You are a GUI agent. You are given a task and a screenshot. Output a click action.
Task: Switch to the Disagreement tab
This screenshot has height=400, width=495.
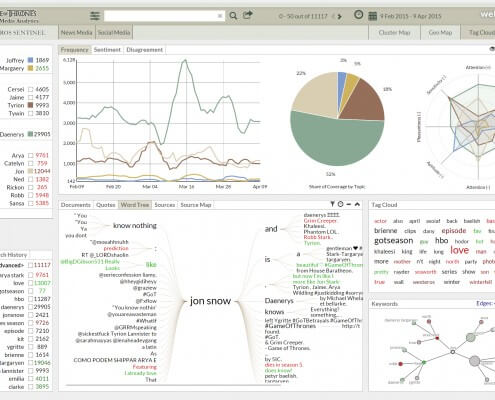(x=145, y=50)
